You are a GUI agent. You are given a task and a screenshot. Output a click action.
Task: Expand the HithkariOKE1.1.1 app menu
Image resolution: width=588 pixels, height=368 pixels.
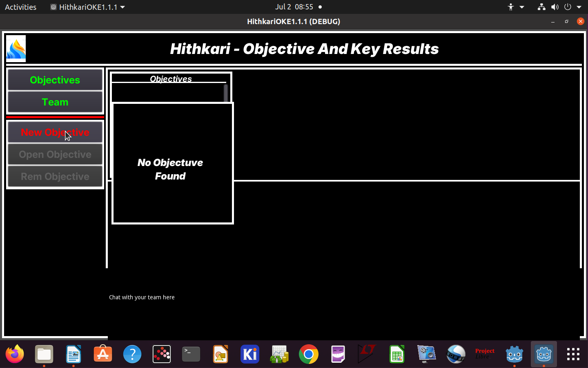(88, 7)
